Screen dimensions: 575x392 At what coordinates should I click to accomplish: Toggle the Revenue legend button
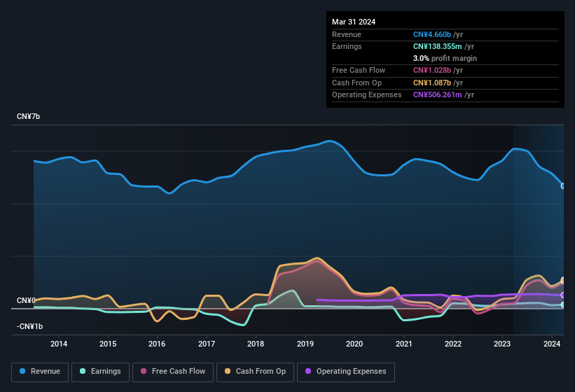pyautogui.click(x=40, y=372)
